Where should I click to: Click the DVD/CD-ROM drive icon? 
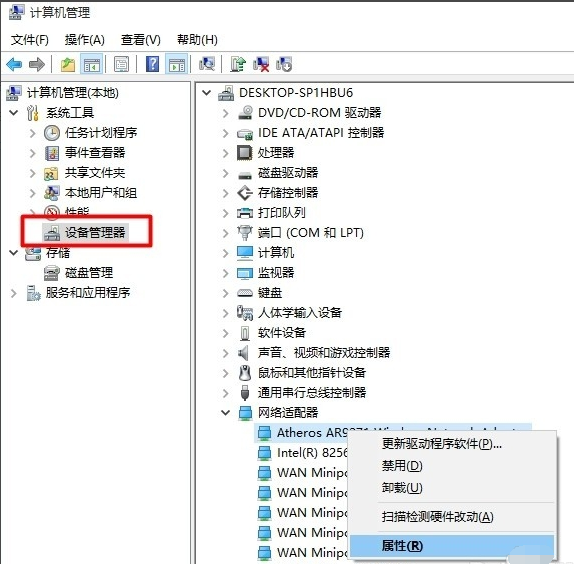point(245,113)
